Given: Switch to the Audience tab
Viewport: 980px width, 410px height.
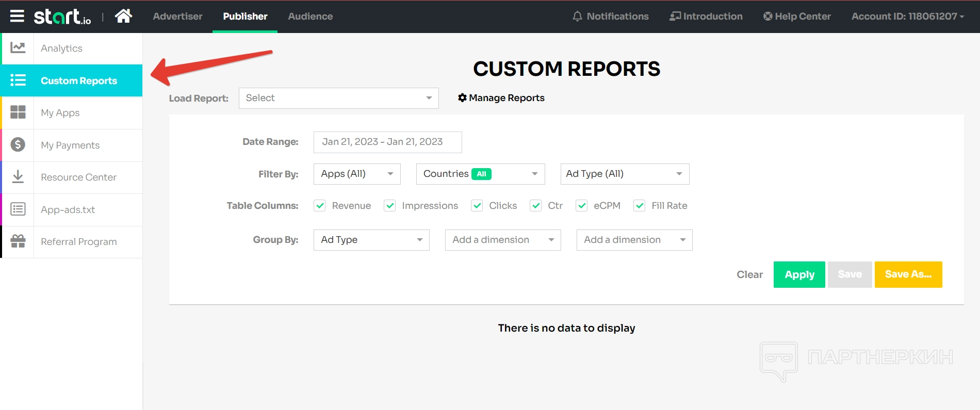Looking at the screenshot, I should pyautogui.click(x=310, y=17).
